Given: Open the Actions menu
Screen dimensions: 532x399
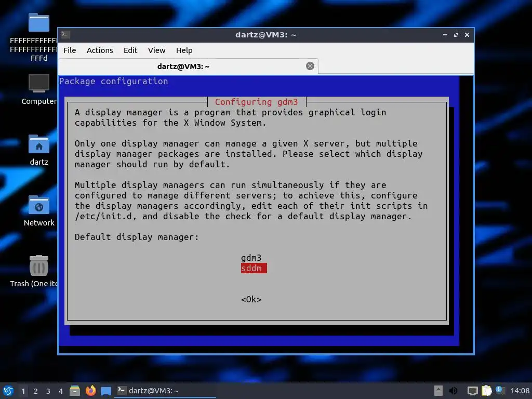Looking at the screenshot, I should click(100, 50).
